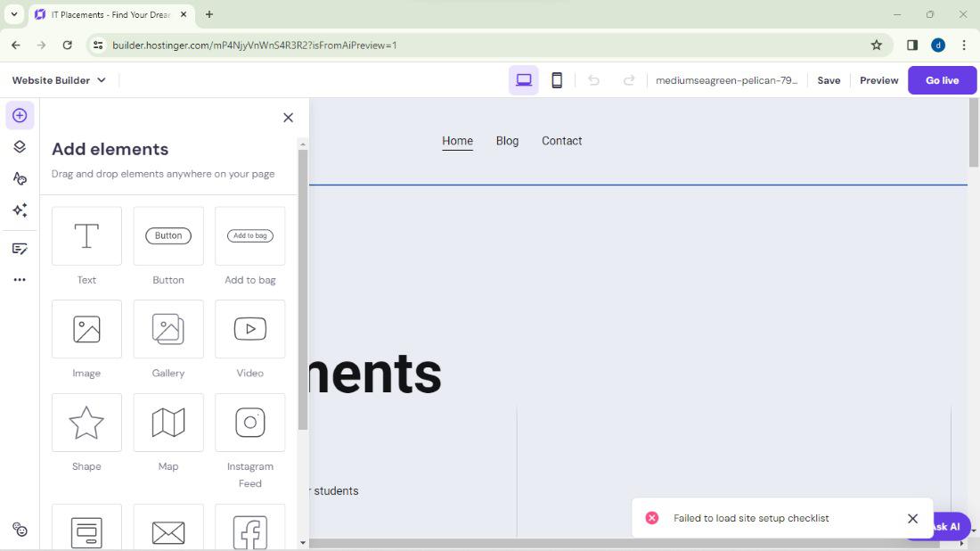Image resolution: width=980 pixels, height=551 pixels.
Task: Open the tab search dropdown in Chrome
Action: pyautogui.click(x=13, y=13)
